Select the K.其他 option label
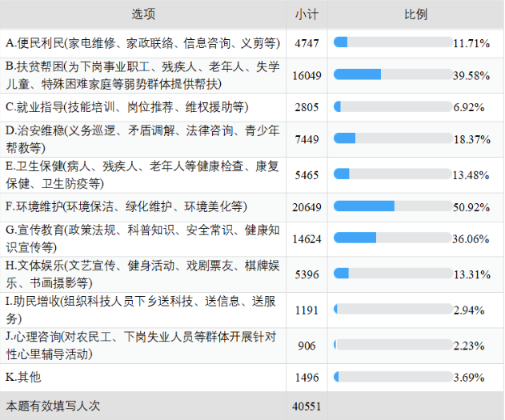Viewport: 505px width, 420px height. coord(23,377)
